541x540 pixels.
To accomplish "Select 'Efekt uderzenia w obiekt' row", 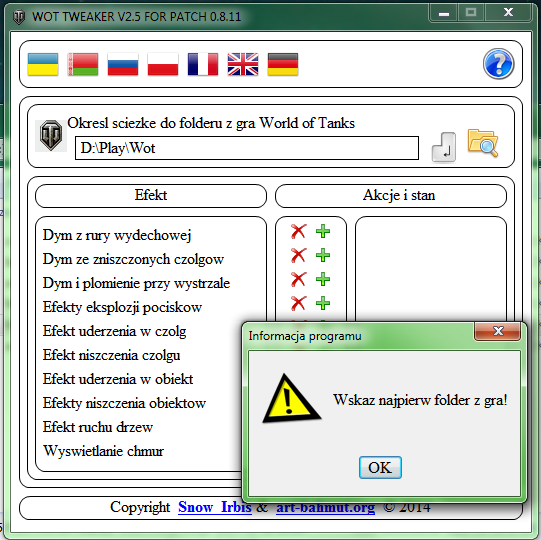I will (118, 379).
